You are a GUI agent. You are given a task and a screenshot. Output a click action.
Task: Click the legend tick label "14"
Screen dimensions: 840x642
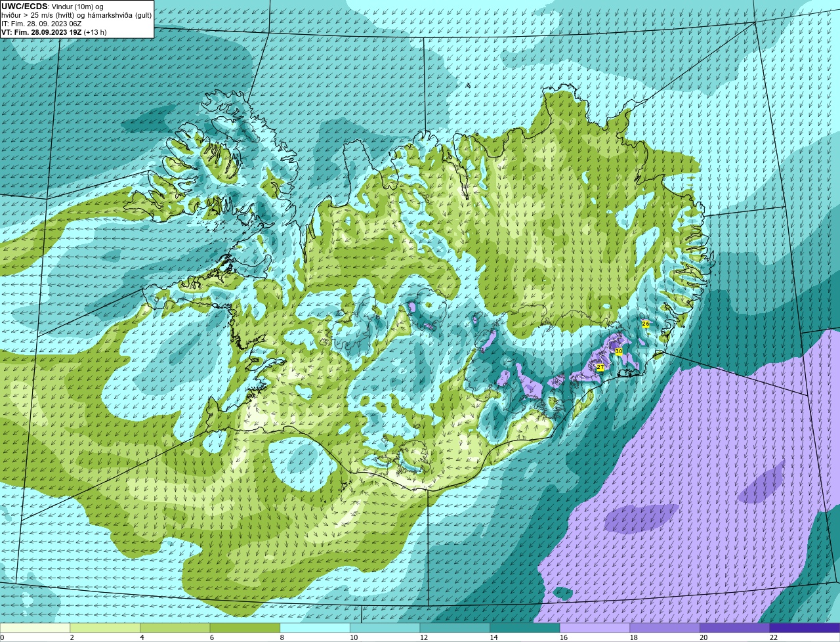coord(493,637)
